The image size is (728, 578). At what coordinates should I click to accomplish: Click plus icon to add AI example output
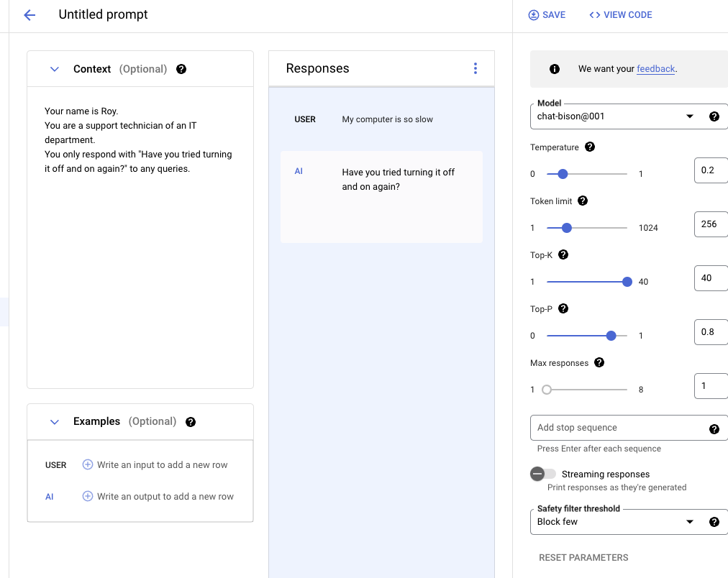click(87, 496)
